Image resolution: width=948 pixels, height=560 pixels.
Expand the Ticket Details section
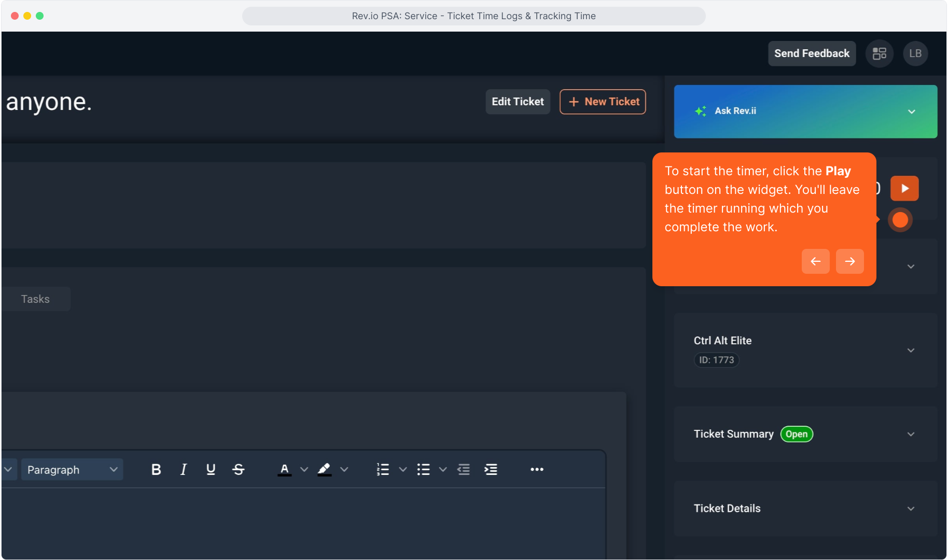(x=911, y=509)
